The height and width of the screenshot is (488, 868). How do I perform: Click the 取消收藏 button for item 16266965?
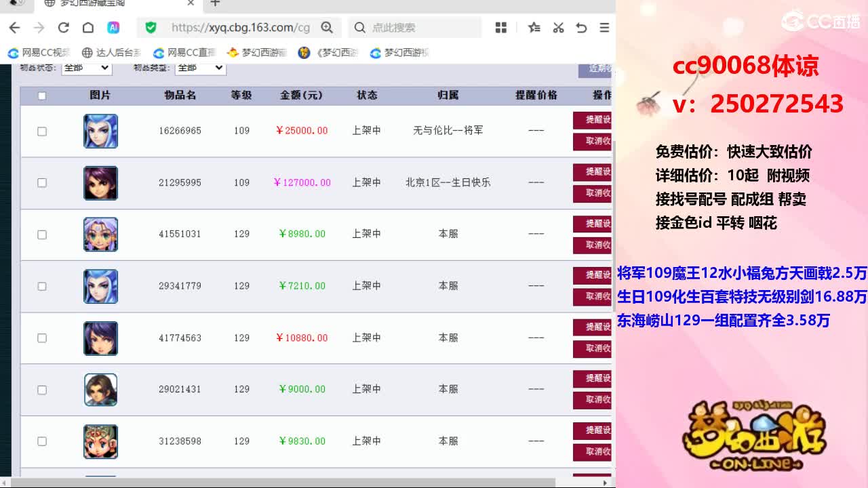(x=593, y=142)
